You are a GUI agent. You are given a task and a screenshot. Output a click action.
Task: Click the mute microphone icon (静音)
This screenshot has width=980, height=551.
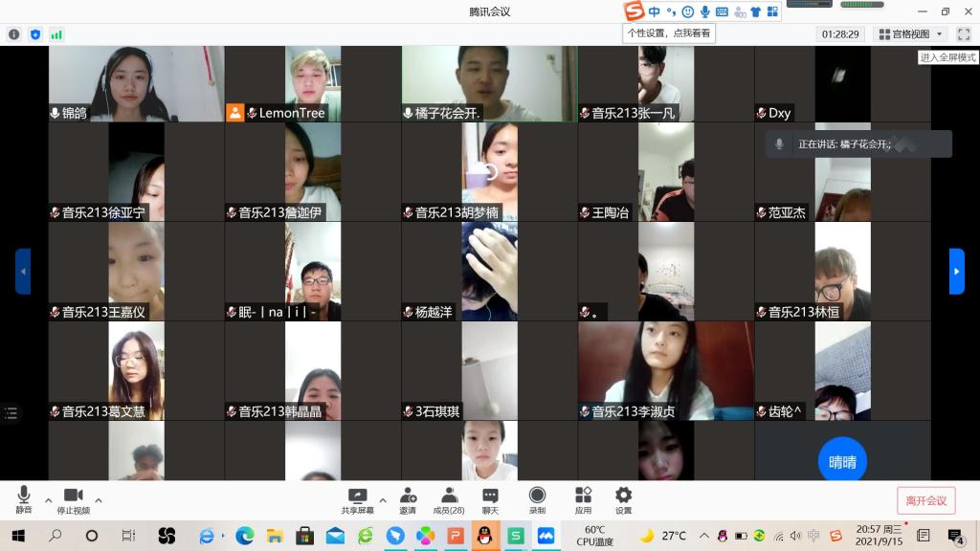pos(24,496)
